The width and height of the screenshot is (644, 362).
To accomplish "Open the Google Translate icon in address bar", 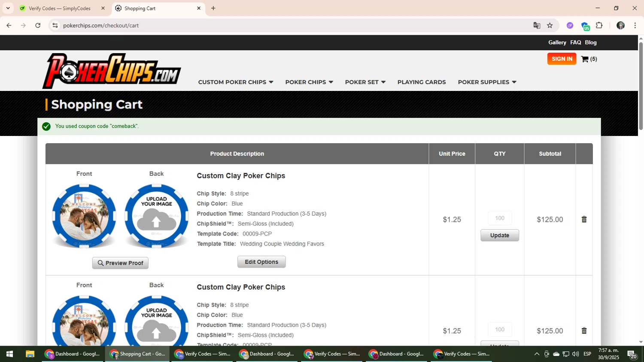I will (x=537, y=25).
